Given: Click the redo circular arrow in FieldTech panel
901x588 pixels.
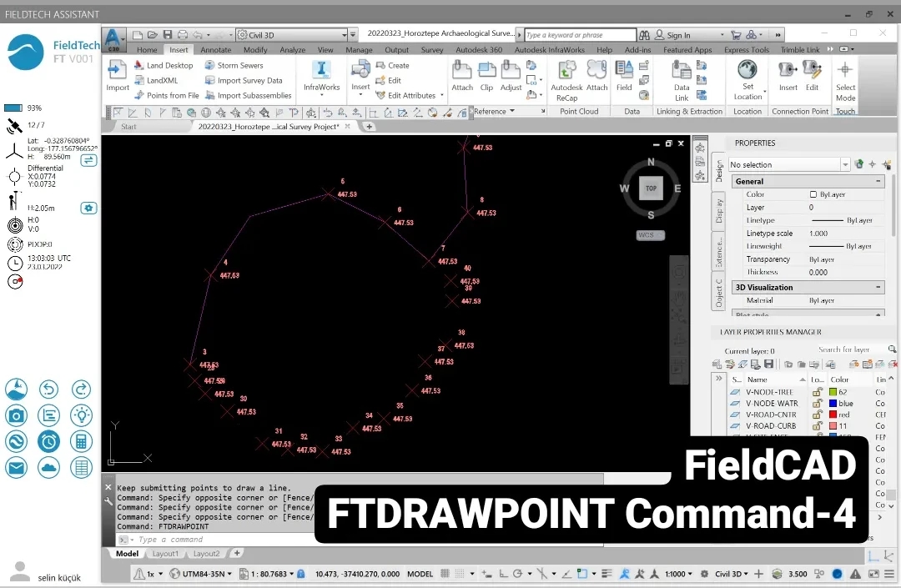Looking at the screenshot, I should coord(81,389).
